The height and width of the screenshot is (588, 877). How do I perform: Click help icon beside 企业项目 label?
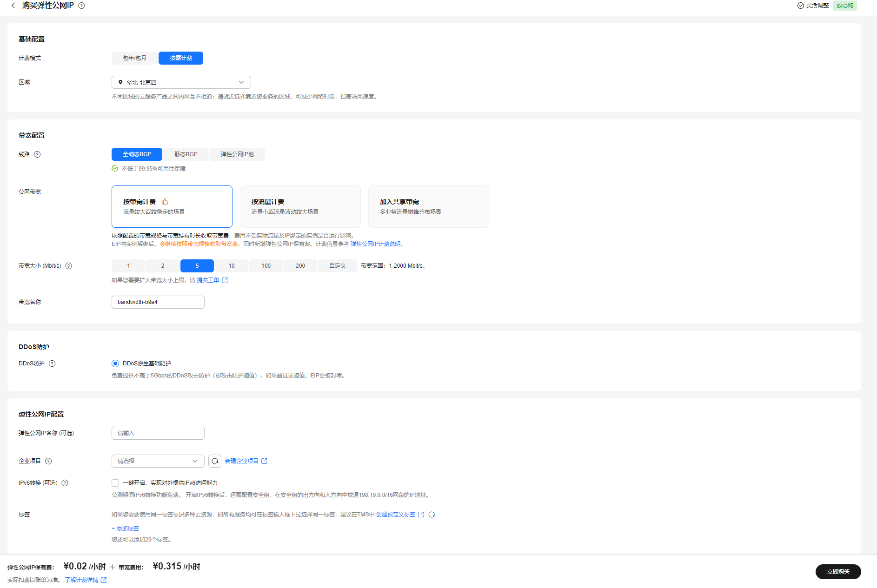(48, 461)
